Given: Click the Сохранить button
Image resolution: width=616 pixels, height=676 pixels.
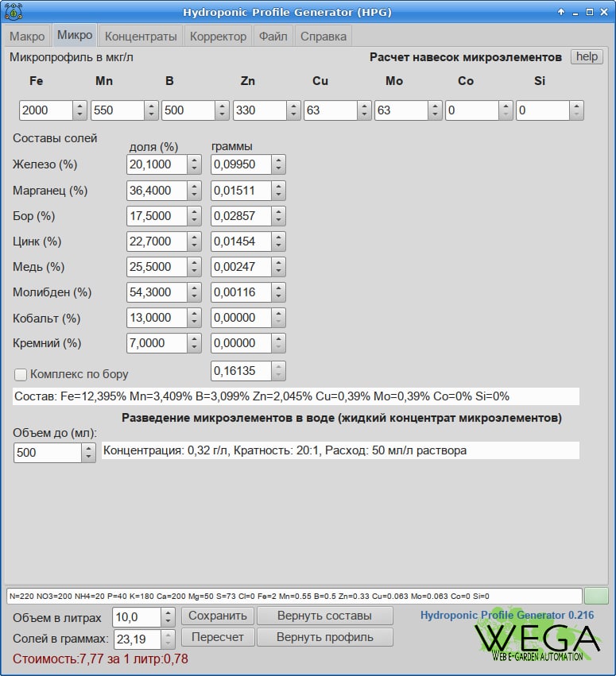Looking at the screenshot, I should [218, 615].
